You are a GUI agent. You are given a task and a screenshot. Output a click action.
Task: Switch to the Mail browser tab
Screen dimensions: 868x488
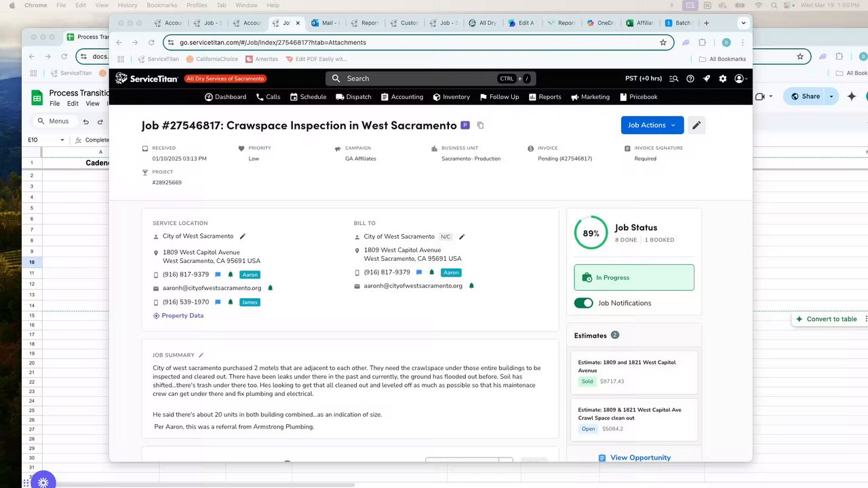(325, 23)
